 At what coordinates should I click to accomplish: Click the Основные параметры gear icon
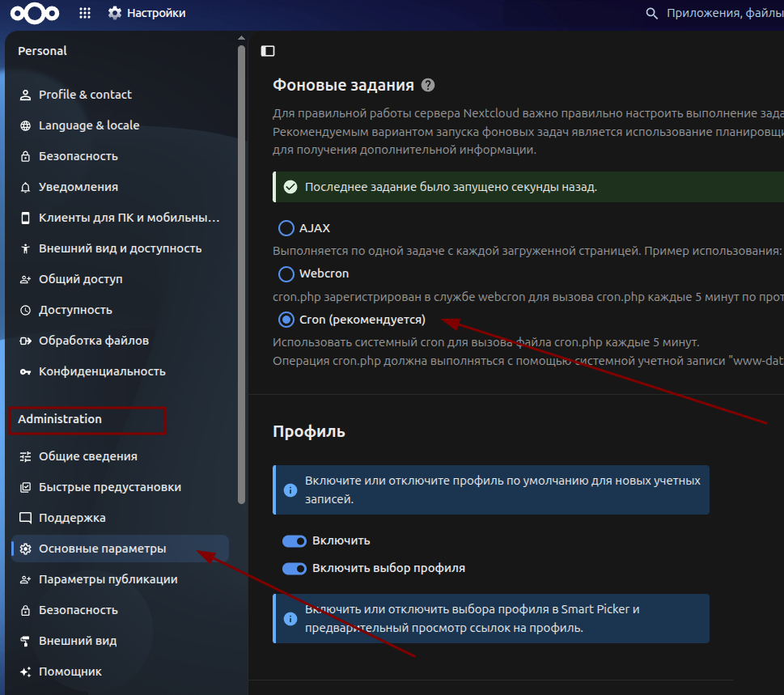[26, 549]
